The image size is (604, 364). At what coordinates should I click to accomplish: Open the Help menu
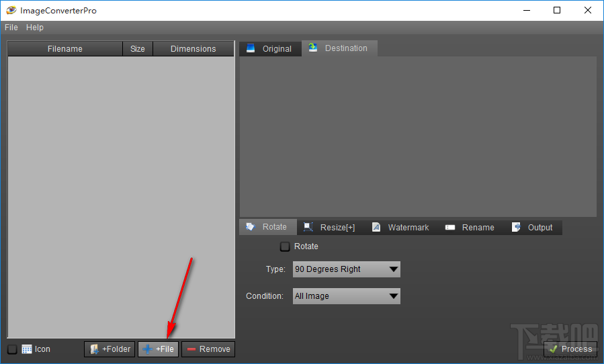(35, 28)
